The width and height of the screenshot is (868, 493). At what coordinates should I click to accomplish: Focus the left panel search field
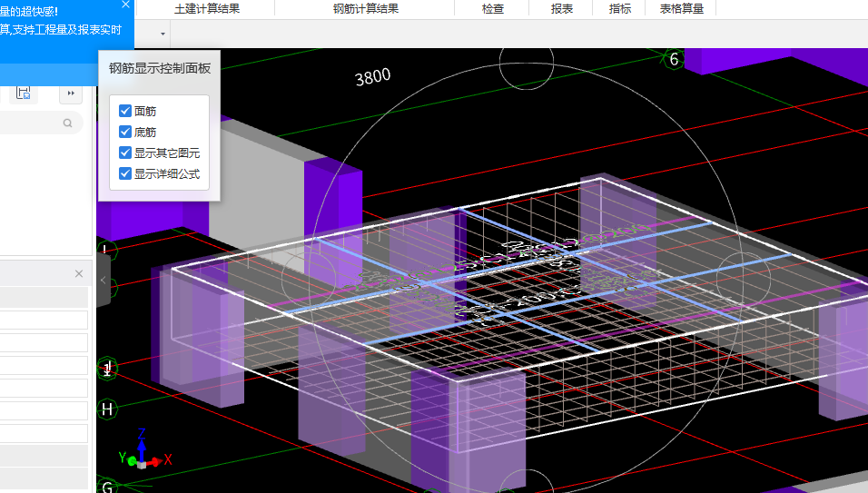click(x=40, y=123)
